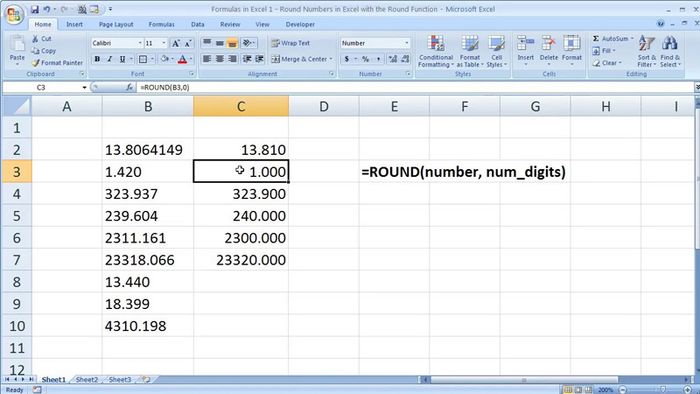Toggle Bold formatting

click(x=97, y=59)
